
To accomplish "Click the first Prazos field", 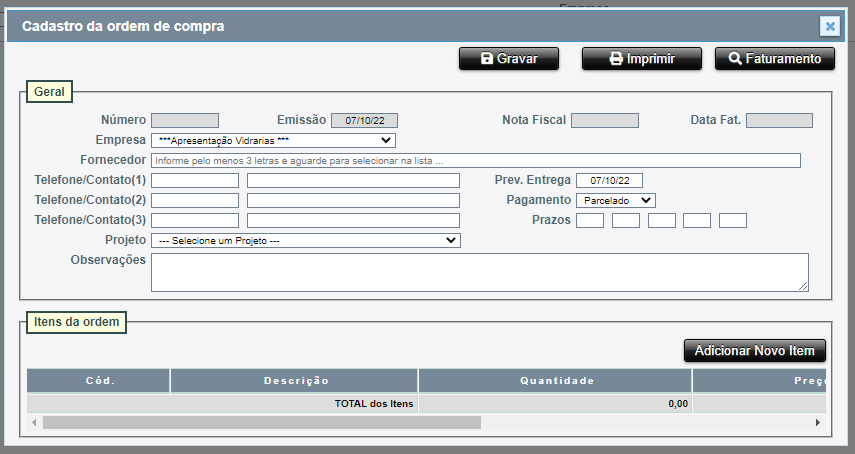I will click(x=590, y=221).
